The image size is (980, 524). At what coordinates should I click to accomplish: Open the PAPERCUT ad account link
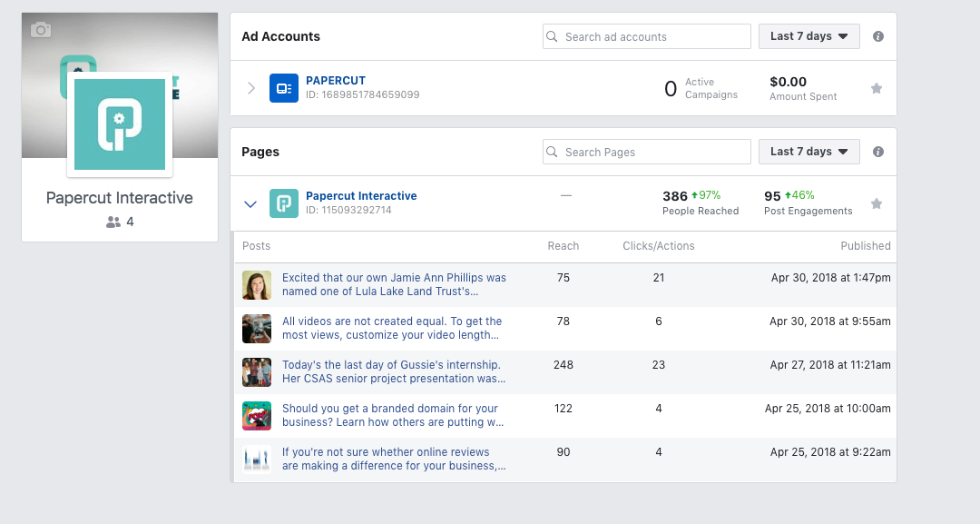point(336,81)
